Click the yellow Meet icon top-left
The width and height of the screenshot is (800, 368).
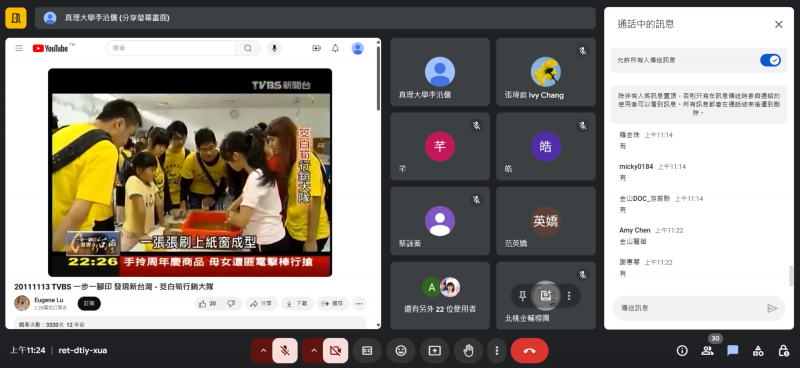point(16,18)
